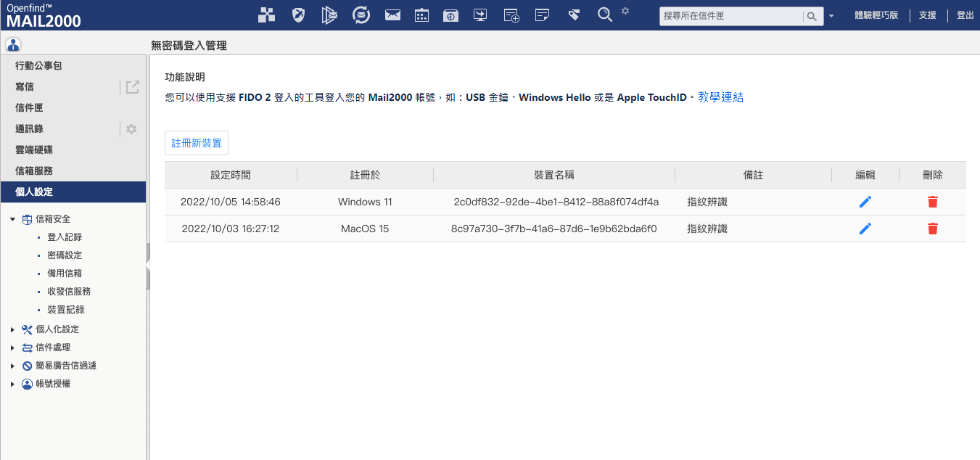The width and height of the screenshot is (980, 460).
Task: Click the shield security icon in toolbar
Action: point(298,15)
